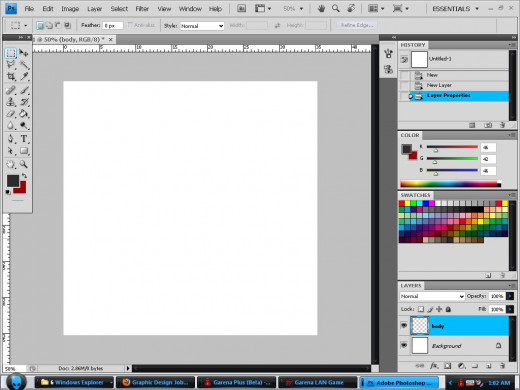The height and width of the screenshot is (390, 520).
Task: Pick color from the Color panel spectrum ramp
Action: click(x=450, y=184)
